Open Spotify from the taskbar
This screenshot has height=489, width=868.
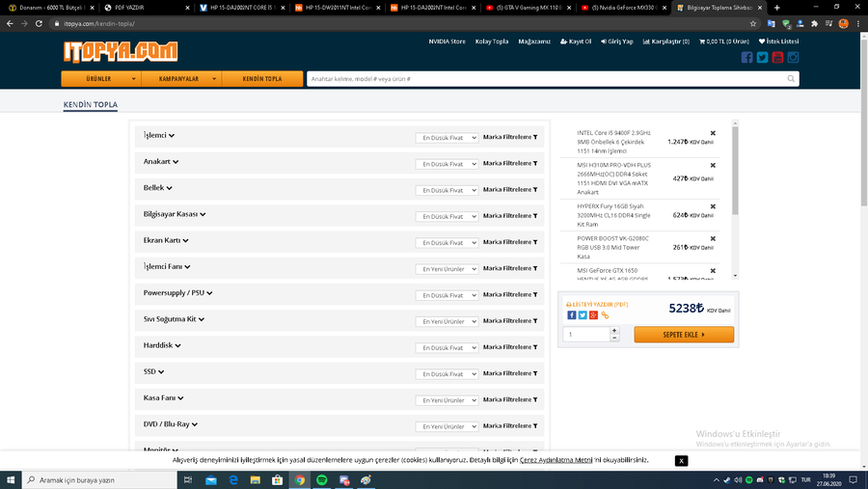321,480
